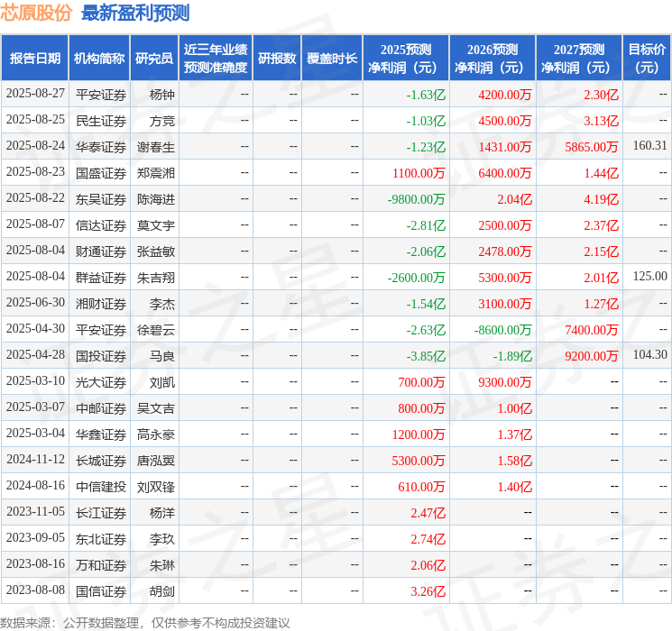Click 财通证券 institution cell

101,251
